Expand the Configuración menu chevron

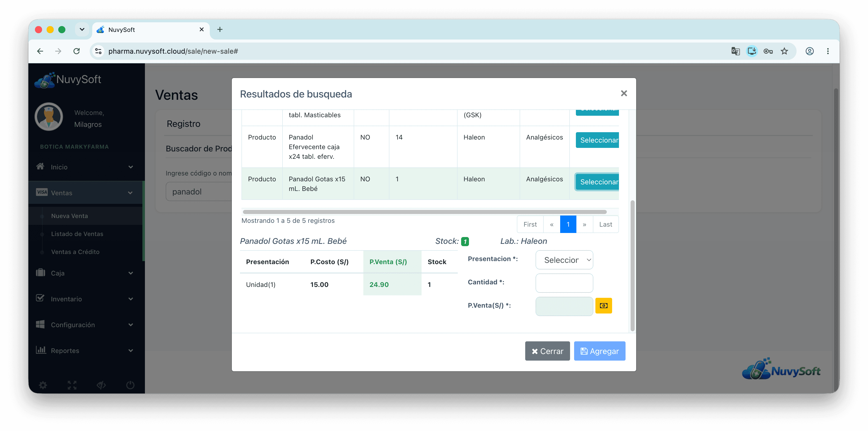pos(131,325)
